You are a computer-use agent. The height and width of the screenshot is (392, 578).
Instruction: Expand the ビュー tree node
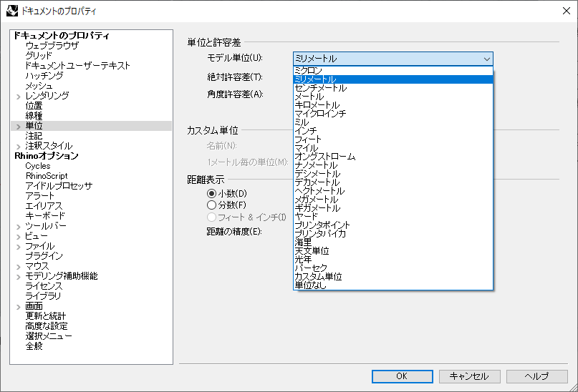[x=18, y=236]
